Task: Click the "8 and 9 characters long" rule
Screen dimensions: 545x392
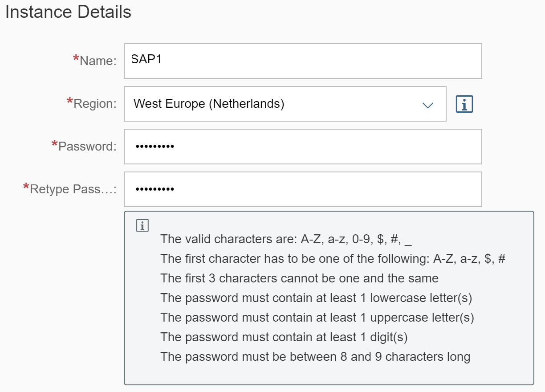Action: coord(315,357)
